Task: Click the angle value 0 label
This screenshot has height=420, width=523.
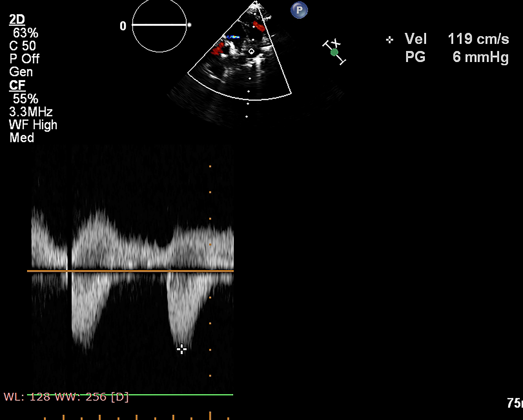Action: click(123, 26)
